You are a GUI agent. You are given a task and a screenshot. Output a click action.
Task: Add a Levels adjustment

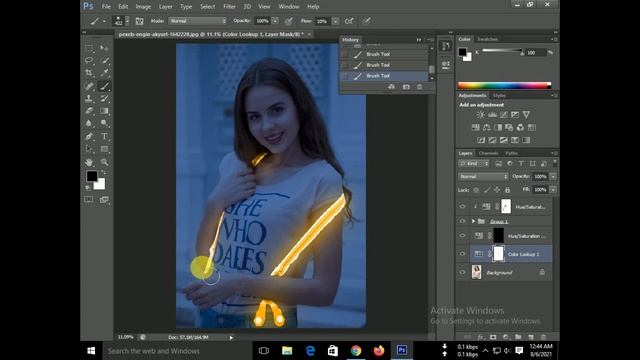click(493, 115)
